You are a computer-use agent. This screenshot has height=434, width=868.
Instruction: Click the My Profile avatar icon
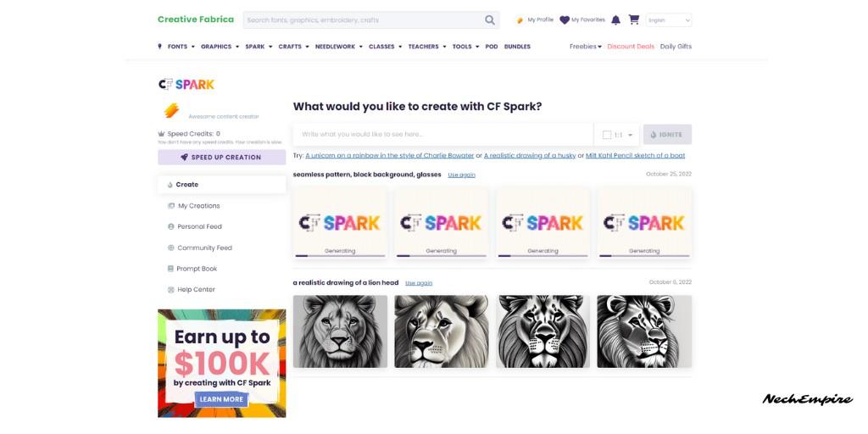[520, 20]
